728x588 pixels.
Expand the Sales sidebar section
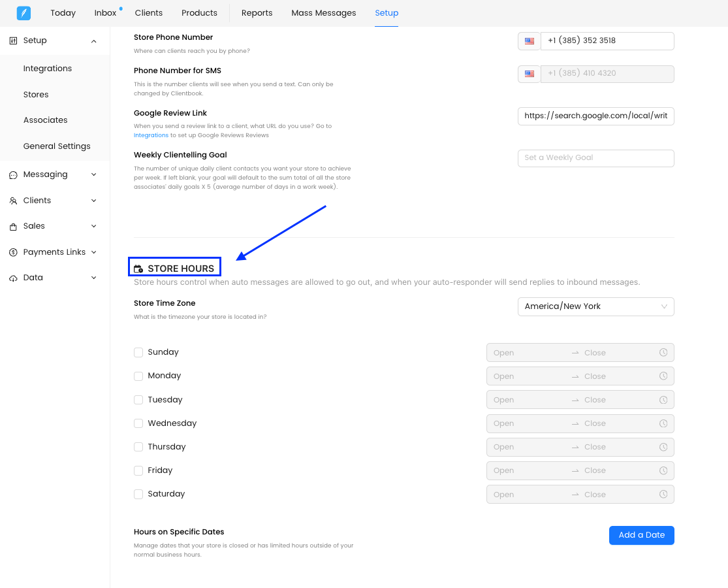point(94,226)
